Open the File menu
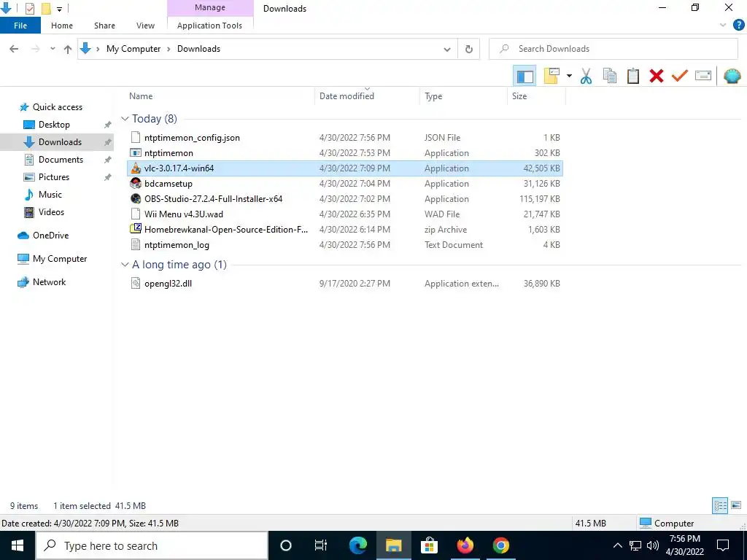 tap(20, 26)
